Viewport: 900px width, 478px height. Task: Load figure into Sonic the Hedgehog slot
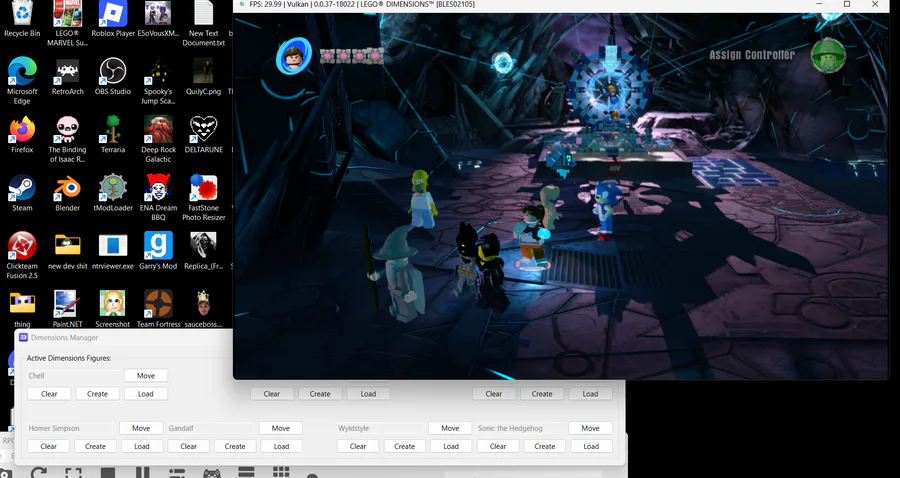point(591,446)
